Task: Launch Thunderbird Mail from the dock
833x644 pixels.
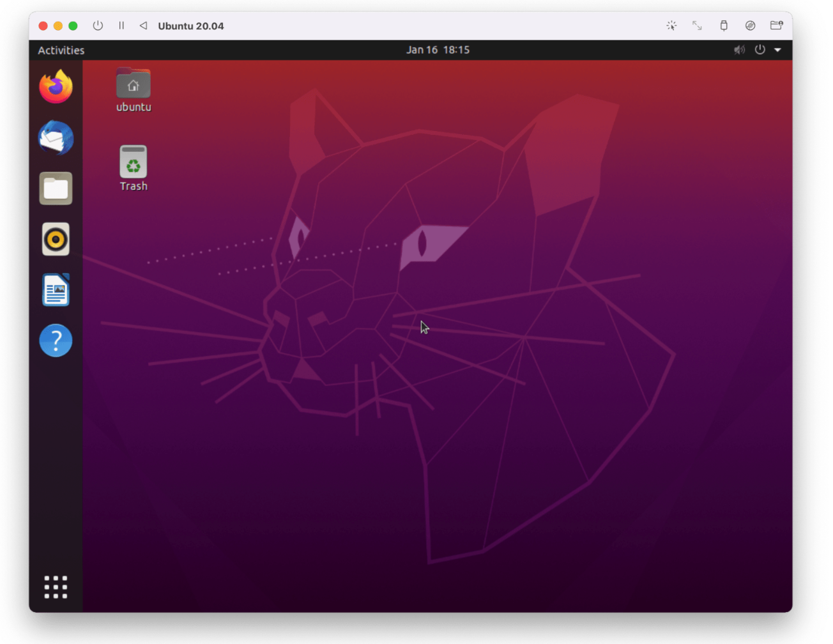Action: (56, 137)
